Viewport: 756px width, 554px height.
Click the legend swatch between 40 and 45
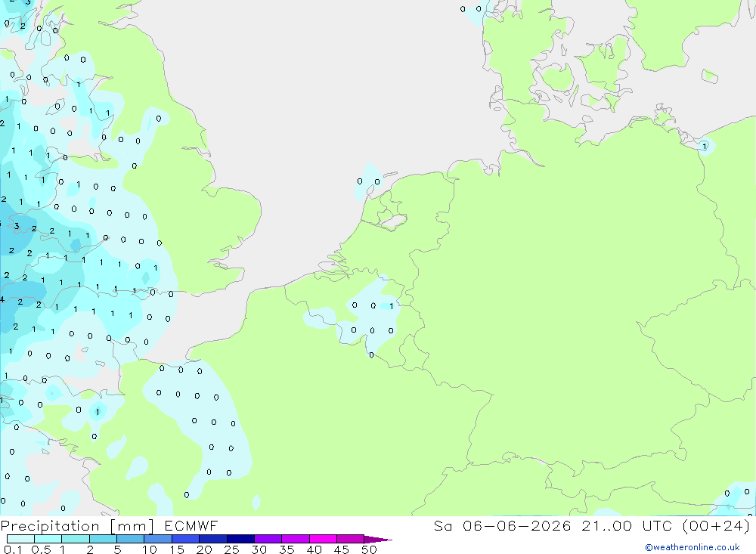[323, 539]
